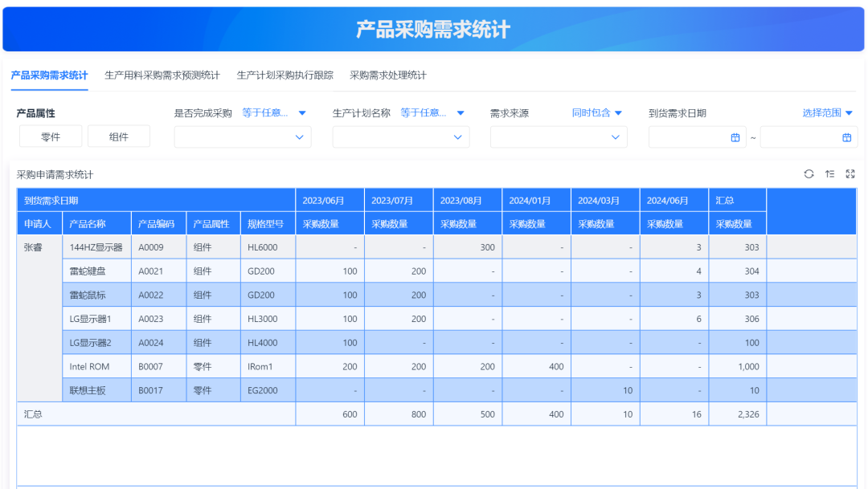
Task: Switch to 生产计划采购执行跟踪 tab
Action: click(x=285, y=75)
